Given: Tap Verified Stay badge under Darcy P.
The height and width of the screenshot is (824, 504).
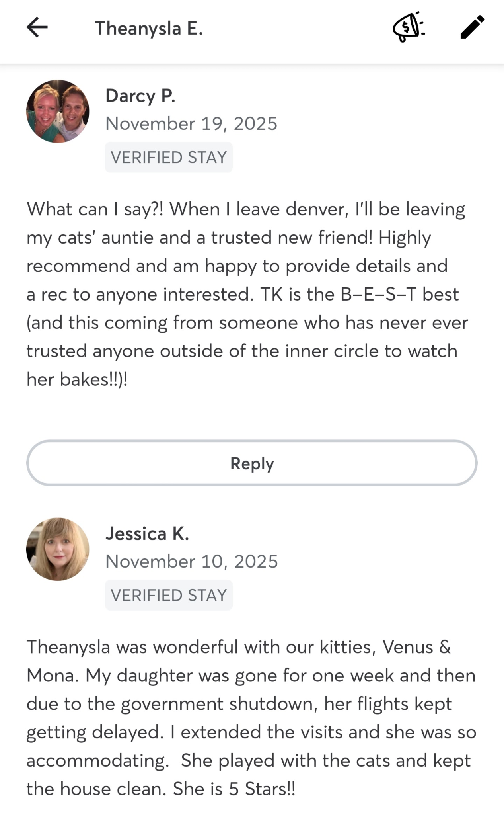Looking at the screenshot, I should [x=169, y=157].
